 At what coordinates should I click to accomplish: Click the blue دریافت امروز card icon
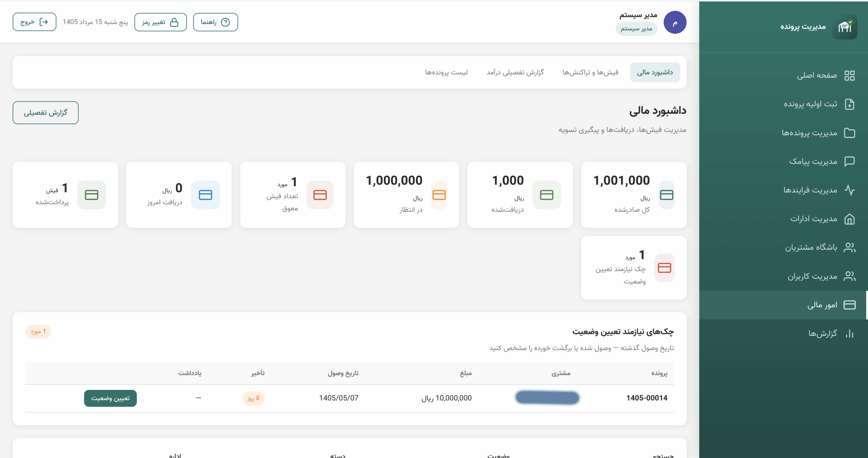(x=205, y=195)
